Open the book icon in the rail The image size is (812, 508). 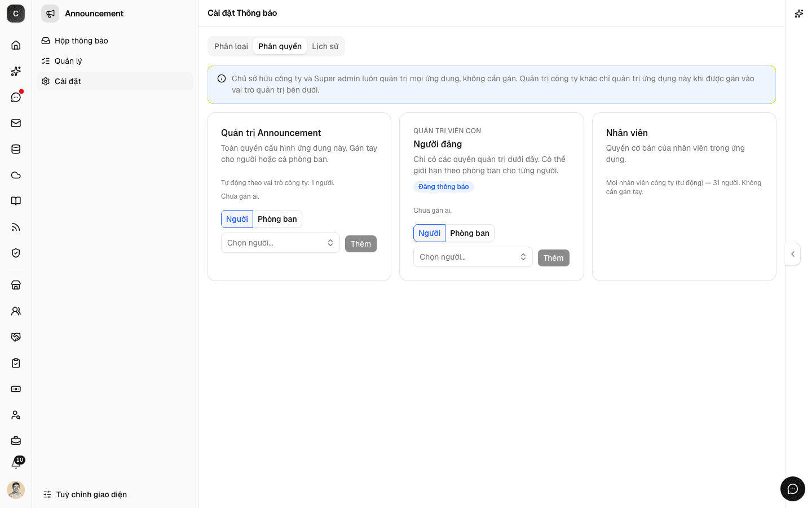click(x=16, y=201)
